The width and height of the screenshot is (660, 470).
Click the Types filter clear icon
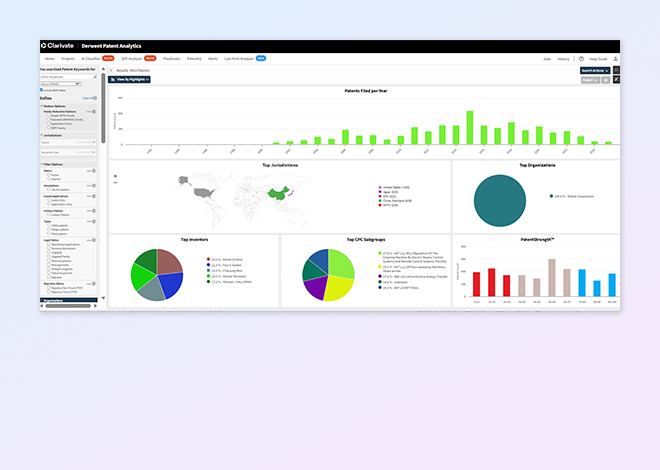[x=94, y=221]
